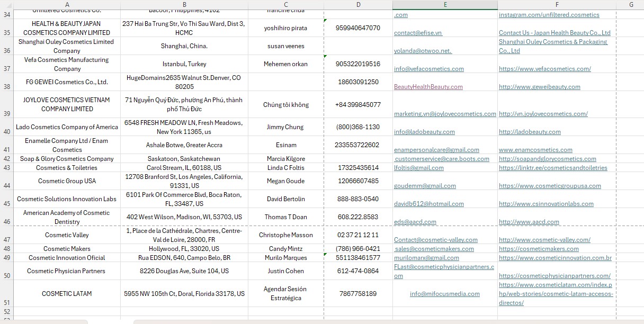The image size is (644, 324).
Task: Select phone number cell (800)368-1130
Action: [x=358, y=127]
